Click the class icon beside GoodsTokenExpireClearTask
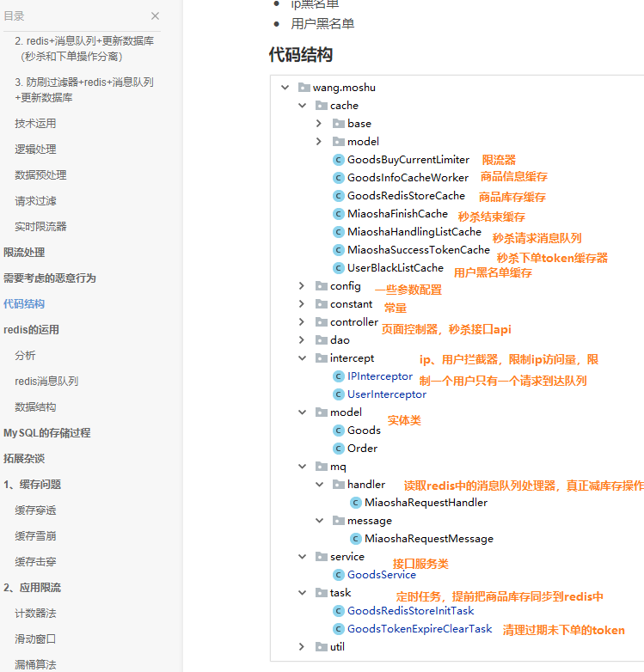The width and height of the screenshot is (644, 672). [339, 629]
